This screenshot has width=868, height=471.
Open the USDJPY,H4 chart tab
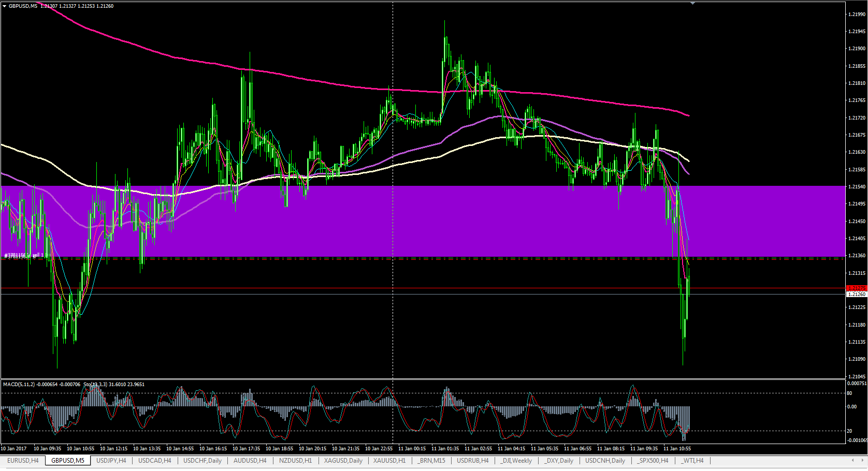click(x=111, y=461)
